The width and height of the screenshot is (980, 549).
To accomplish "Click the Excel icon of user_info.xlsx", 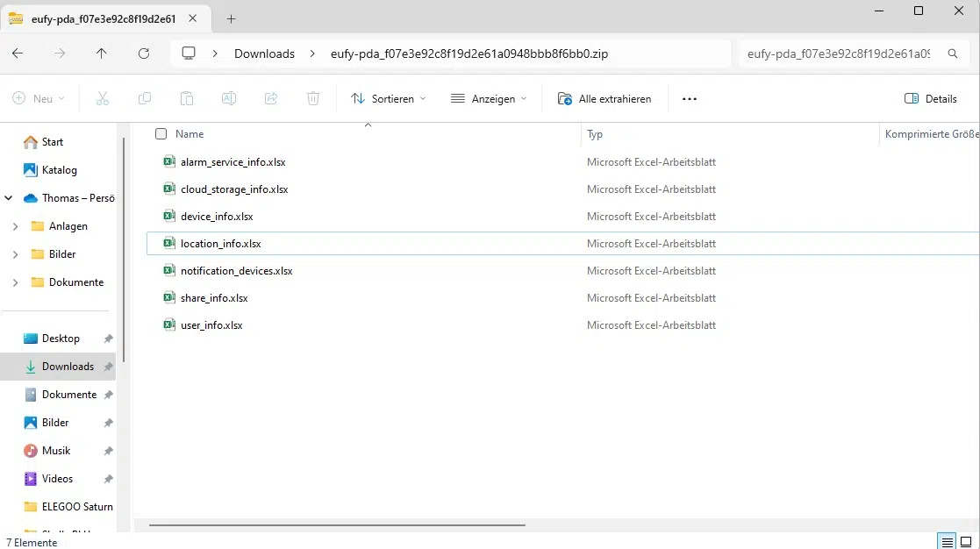I will [168, 324].
